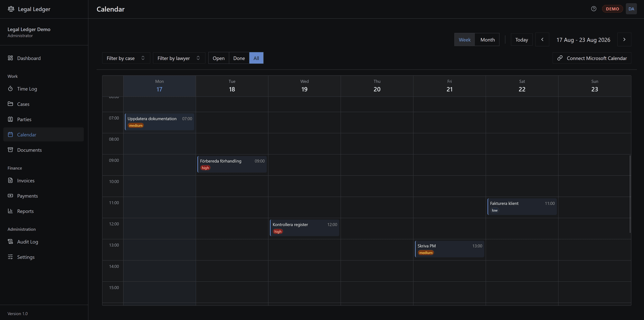Switch to Week view
The height and width of the screenshot is (320, 644).
[465, 40]
